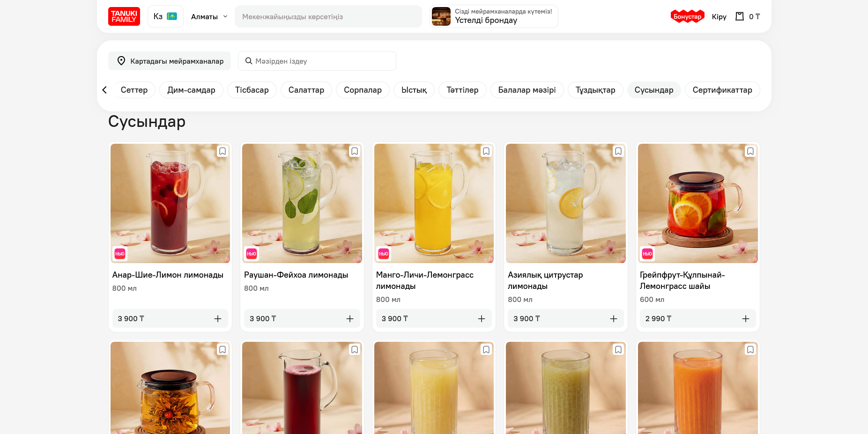Select the Балалар мәзірі category tab

click(527, 90)
